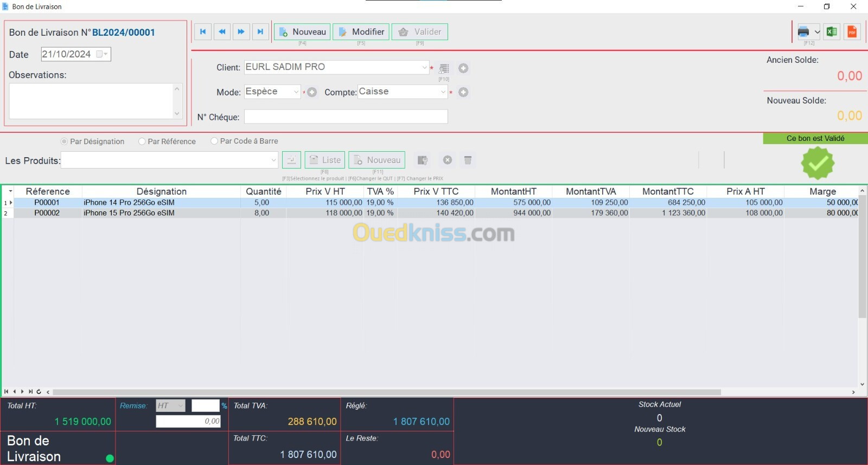Open the print options dropdown arrow
Image resolution: width=868 pixels, height=465 pixels.
(x=817, y=31)
